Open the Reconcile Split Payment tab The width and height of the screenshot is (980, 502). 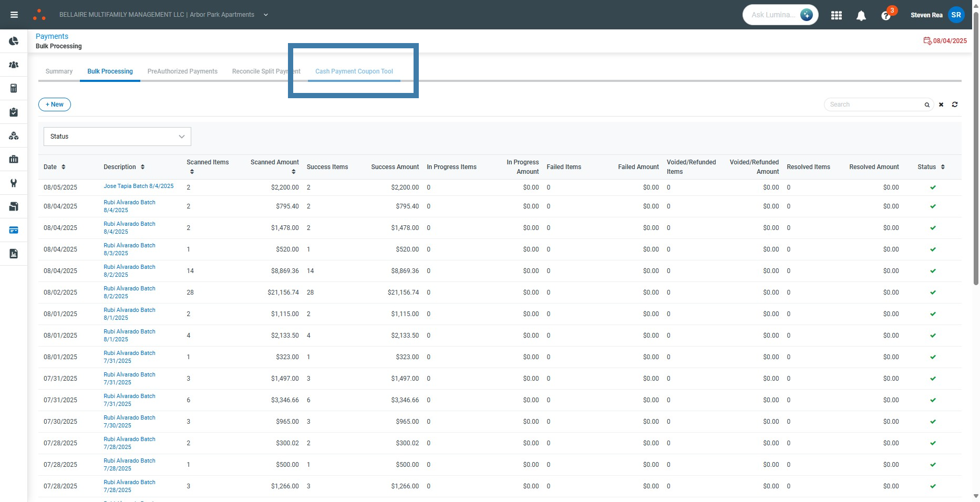tap(266, 71)
